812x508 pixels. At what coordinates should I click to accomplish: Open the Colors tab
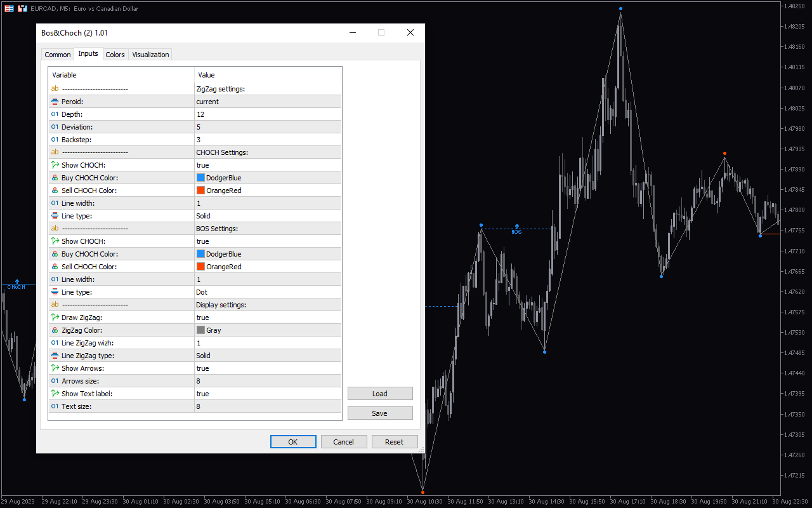coord(115,55)
